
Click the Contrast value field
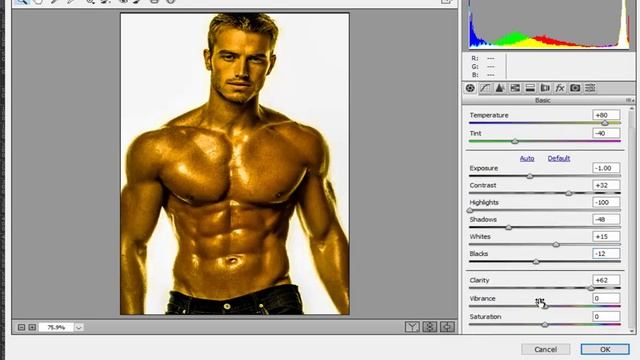(606, 185)
